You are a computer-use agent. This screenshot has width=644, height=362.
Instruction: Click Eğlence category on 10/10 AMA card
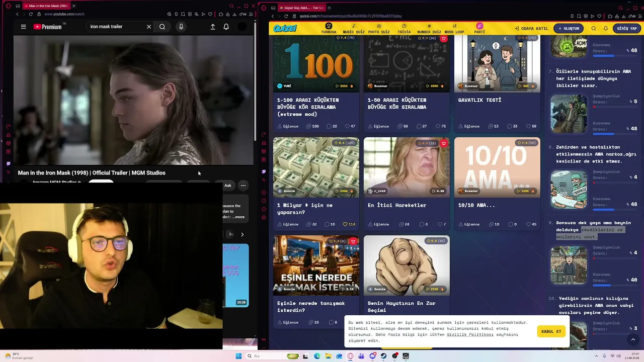[x=468, y=224]
